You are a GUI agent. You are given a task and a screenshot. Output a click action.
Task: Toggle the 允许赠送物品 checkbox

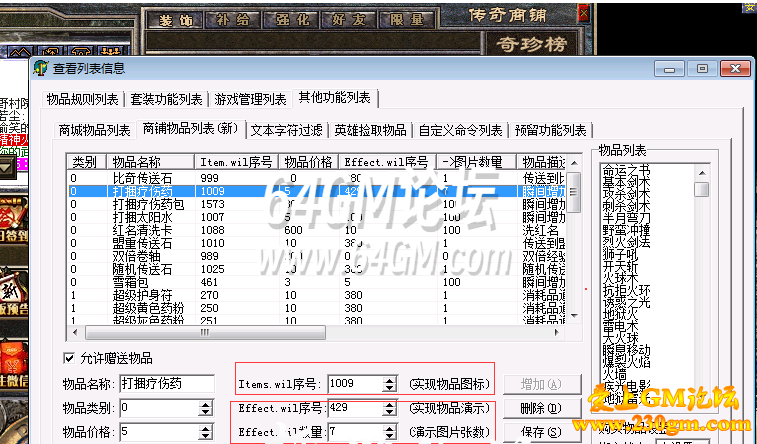point(69,358)
